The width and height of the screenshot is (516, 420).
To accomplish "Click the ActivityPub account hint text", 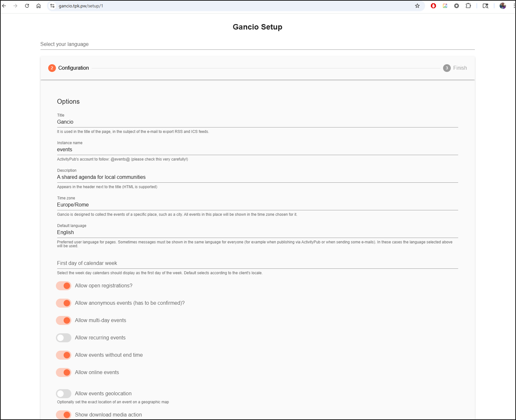I will (x=122, y=159).
